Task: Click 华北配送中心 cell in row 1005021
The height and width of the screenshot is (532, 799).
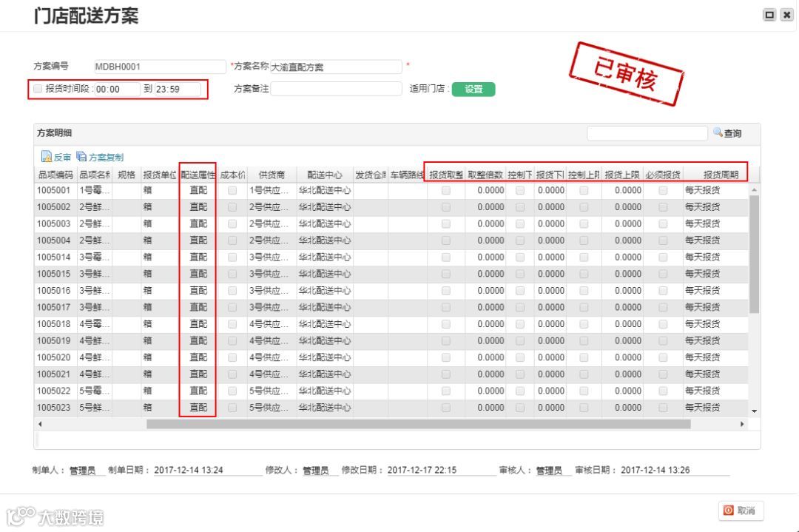Action: pos(325,374)
